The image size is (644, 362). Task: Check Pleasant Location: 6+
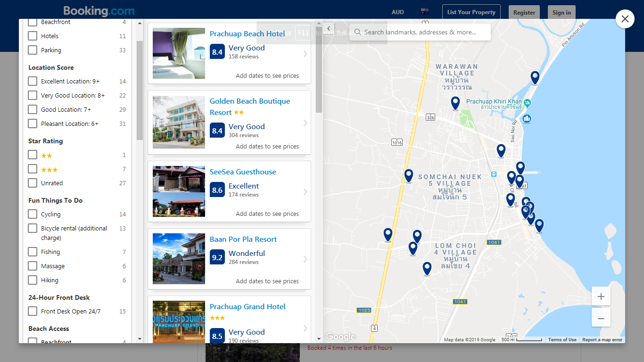click(33, 123)
